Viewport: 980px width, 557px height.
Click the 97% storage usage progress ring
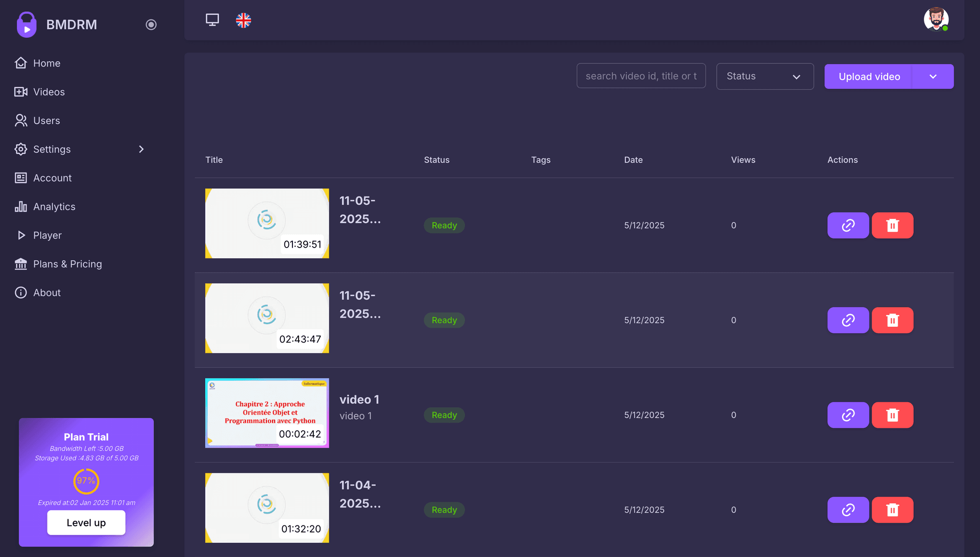86,481
